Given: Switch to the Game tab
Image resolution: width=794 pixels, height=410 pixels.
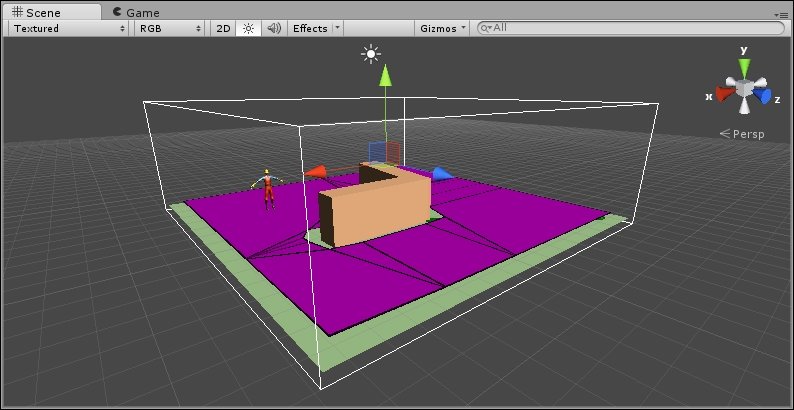Looking at the screenshot, I should pyautogui.click(x=135, y=12).
